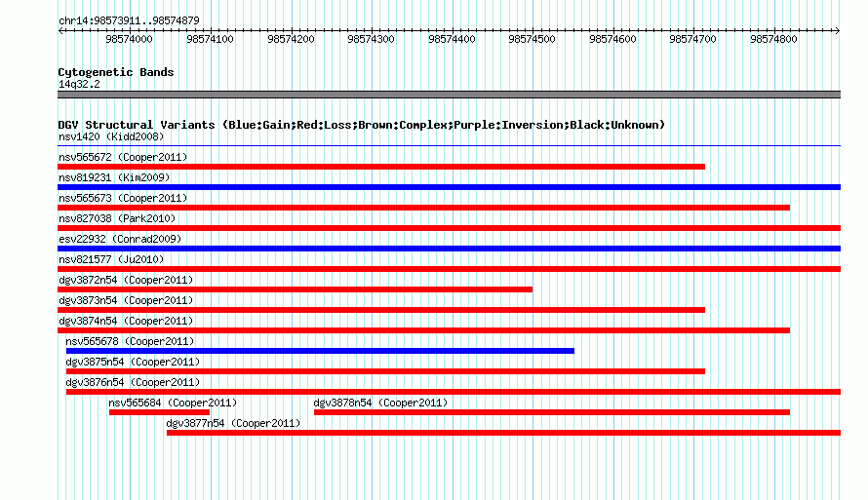The height and width of the screenshot is (500, 868).
Task: Open the nsv565673 (Cooper2011) label
Action: (x=123, y=198)
